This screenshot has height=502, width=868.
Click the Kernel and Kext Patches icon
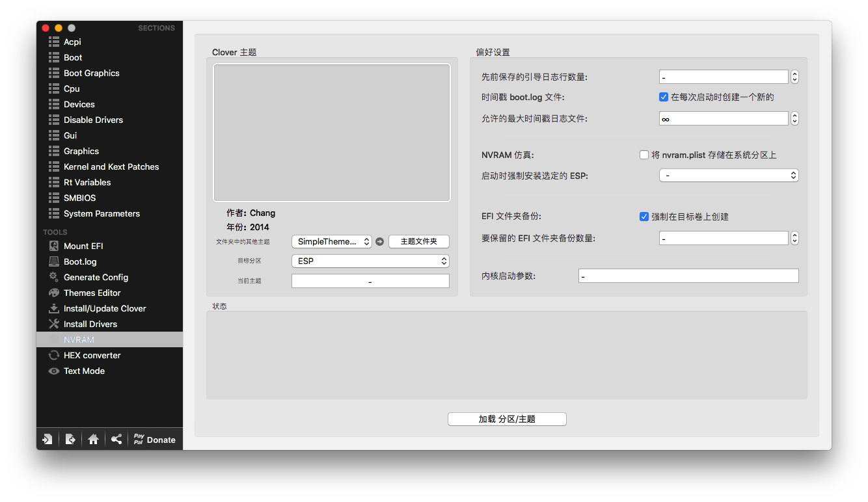pos(54,166)
